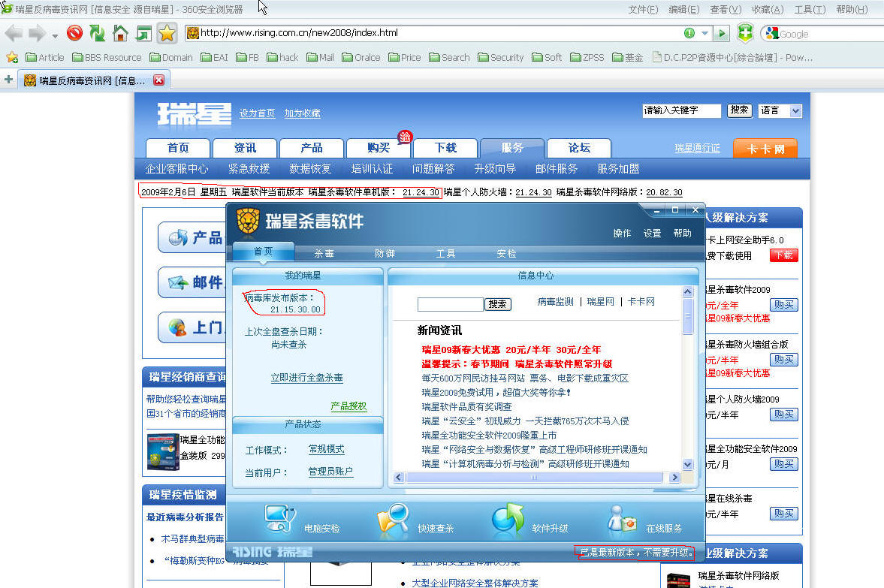
Task: Open the back/forward history dropdown arrow
Action: click(x=55, y=35)
